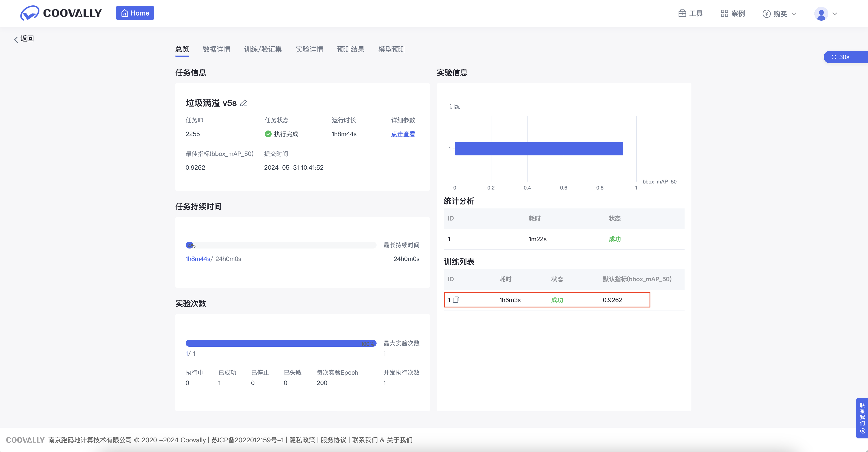The image size is (868, 452).
Task: Click the Home button with house icon
Action: (135, 13)
